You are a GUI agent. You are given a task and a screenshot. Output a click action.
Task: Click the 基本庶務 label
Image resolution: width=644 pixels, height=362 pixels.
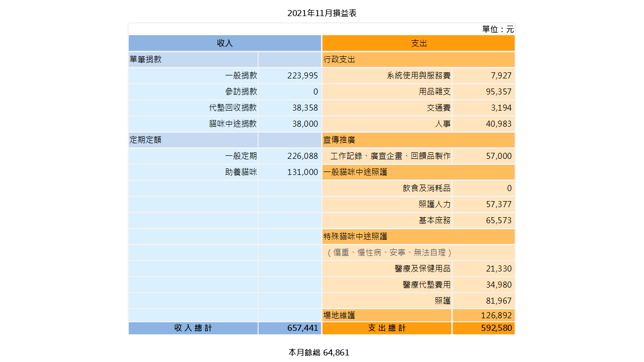click(435, 220)
